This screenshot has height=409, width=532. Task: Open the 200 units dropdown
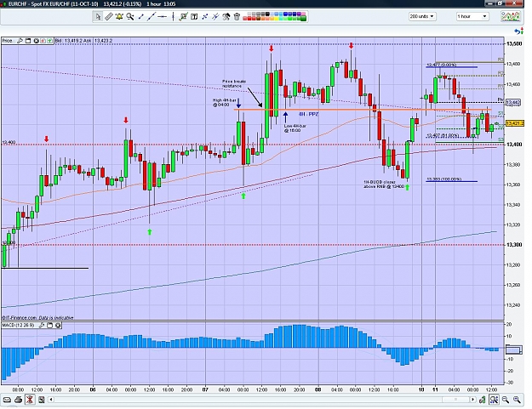point(422,16)
